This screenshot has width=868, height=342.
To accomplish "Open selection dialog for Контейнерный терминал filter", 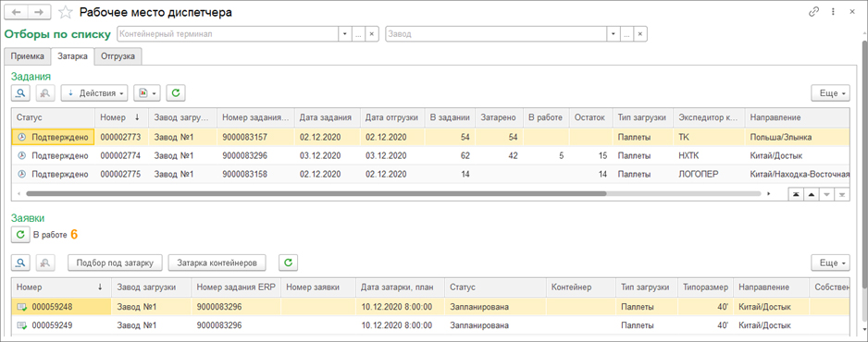I will (359, 34).
